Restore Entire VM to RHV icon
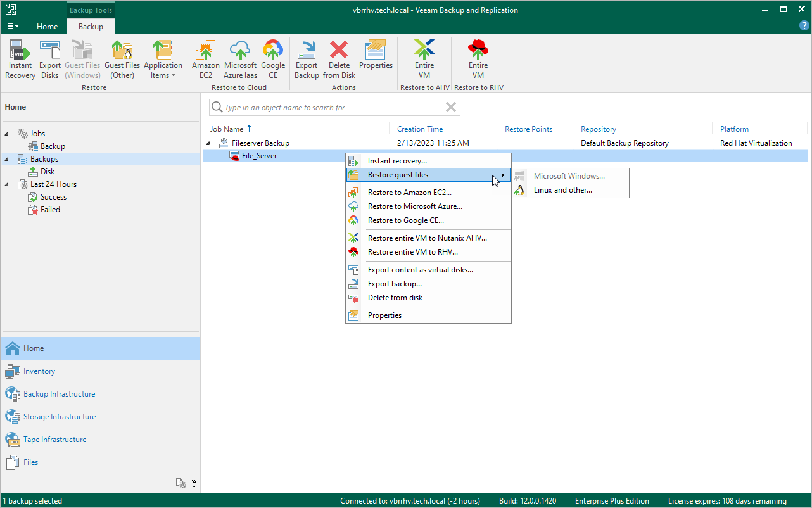Screen dimensions: 812x508 [478, 60]
